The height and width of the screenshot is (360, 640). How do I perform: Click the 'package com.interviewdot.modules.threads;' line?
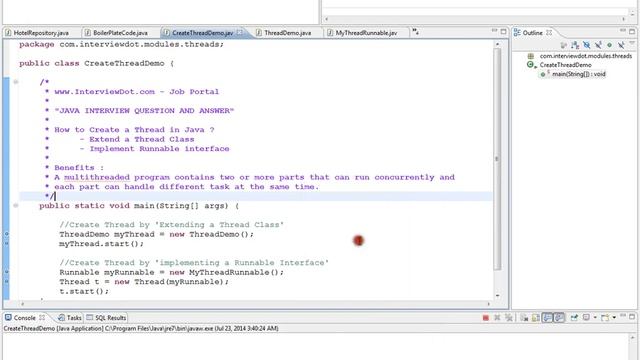pos(121,44)
